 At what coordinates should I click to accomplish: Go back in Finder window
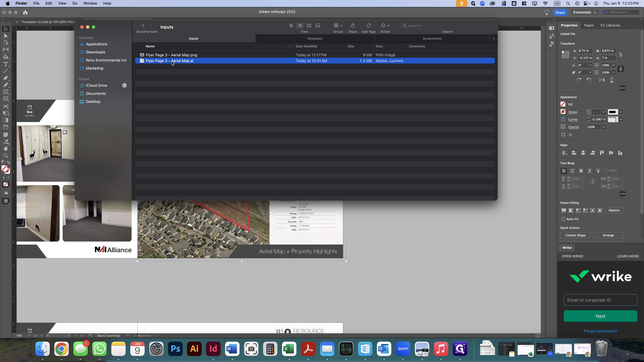tap(143, 25)
